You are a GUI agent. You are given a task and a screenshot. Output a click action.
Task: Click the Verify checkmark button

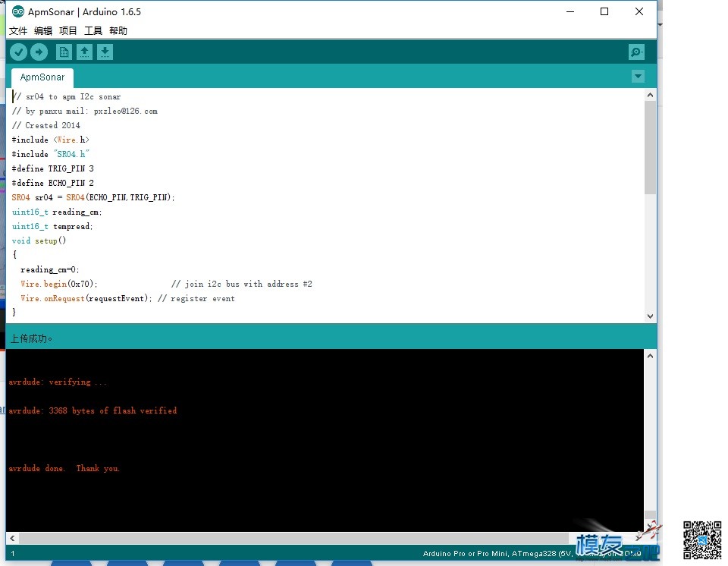coord(18,52)
